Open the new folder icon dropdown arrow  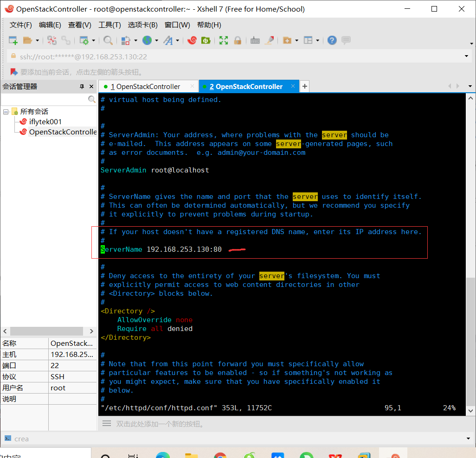[x=296, y=40]
